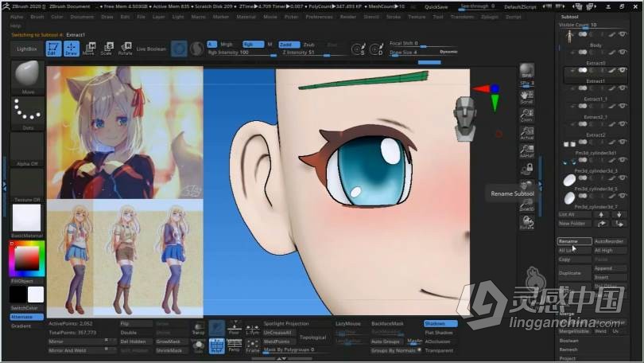
Task: Open the Alpha Off selector
Action: pyautogui.click(x=28, y=149)
